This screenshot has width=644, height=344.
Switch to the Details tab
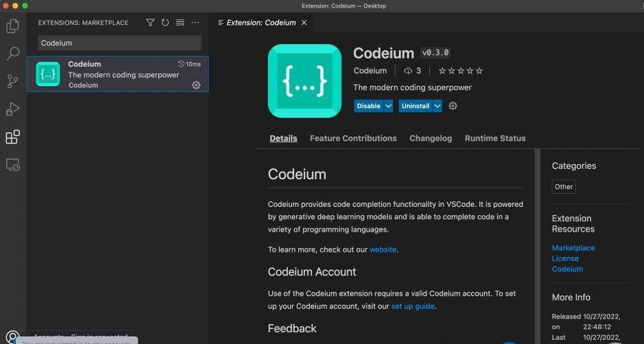tap(283, 138)
